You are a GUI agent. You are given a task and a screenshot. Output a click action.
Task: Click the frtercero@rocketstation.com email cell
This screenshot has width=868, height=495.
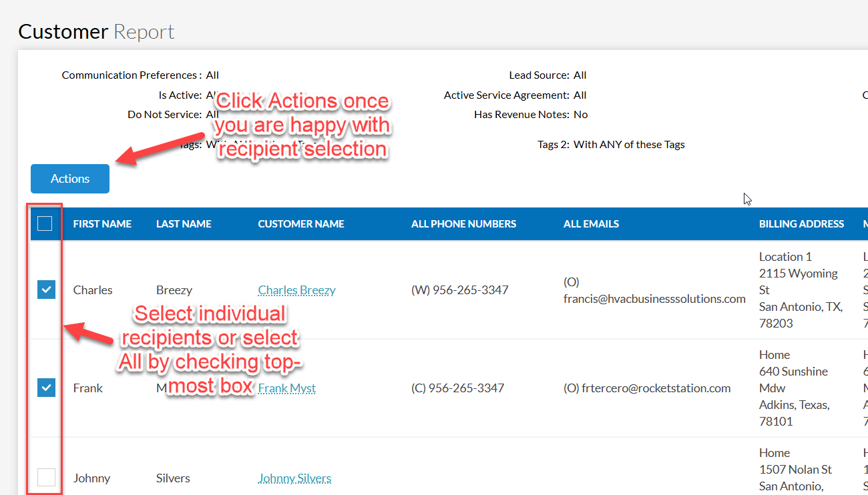pos(646,388)
